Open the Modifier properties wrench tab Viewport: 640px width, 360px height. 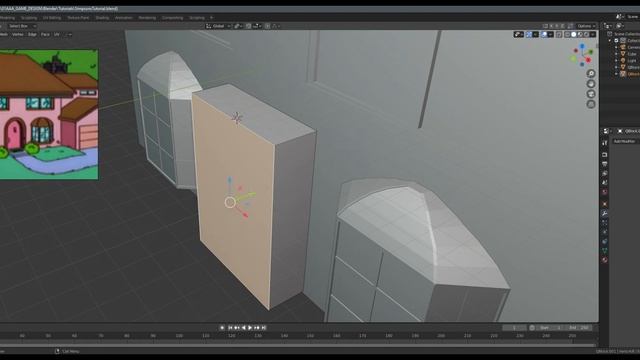(x=604, y=213)
